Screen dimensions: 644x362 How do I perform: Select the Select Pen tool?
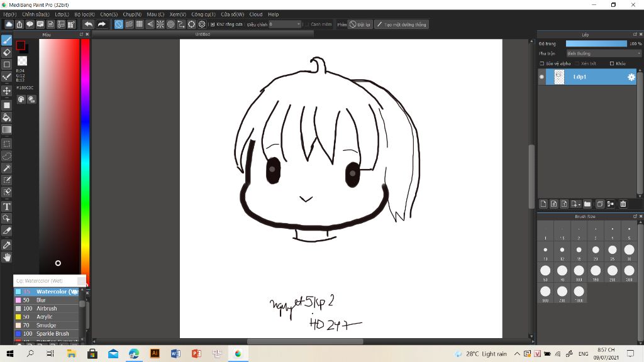(6, 180)
